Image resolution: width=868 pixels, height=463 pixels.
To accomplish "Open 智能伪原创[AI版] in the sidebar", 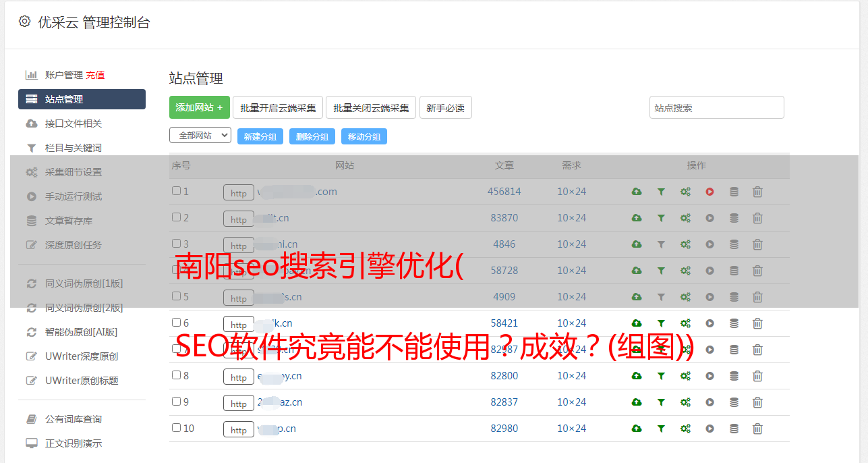I will click(82, 332).
